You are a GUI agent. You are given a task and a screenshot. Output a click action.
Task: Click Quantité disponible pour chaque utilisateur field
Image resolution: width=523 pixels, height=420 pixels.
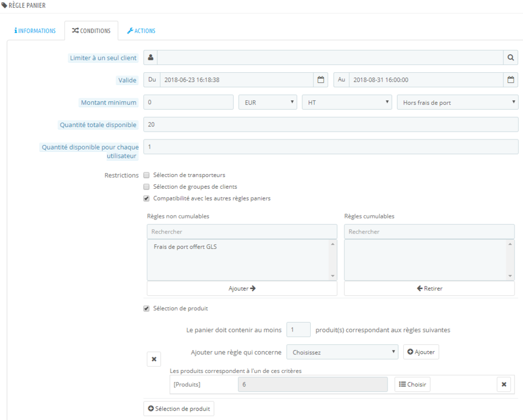pyautogui.click(x=331, y=147)
